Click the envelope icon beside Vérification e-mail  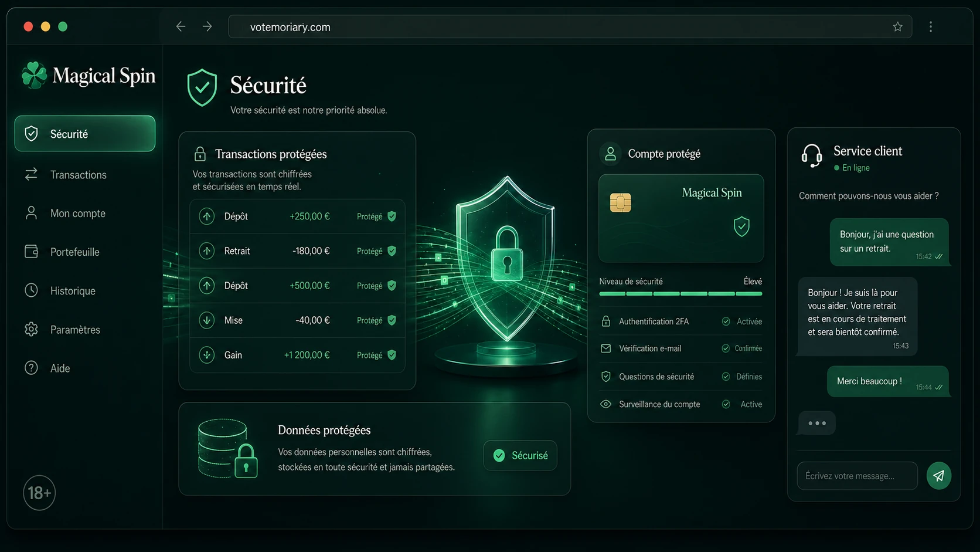[606, 348]
